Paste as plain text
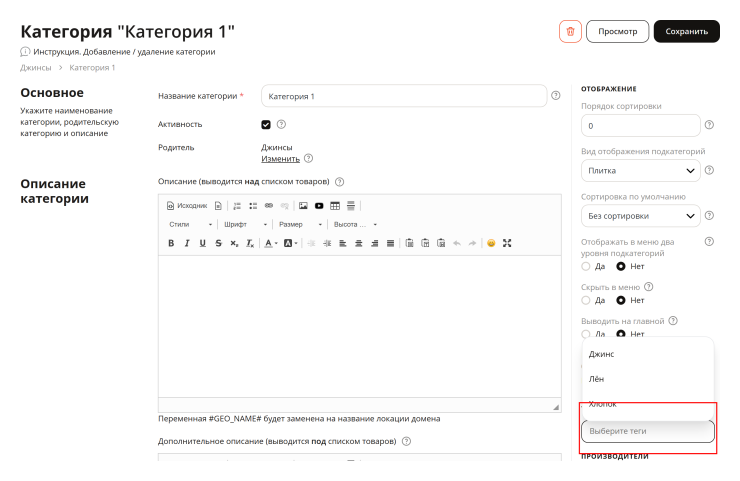The height and width of the screenshot is (481, 740). click(x=425, y=243)
